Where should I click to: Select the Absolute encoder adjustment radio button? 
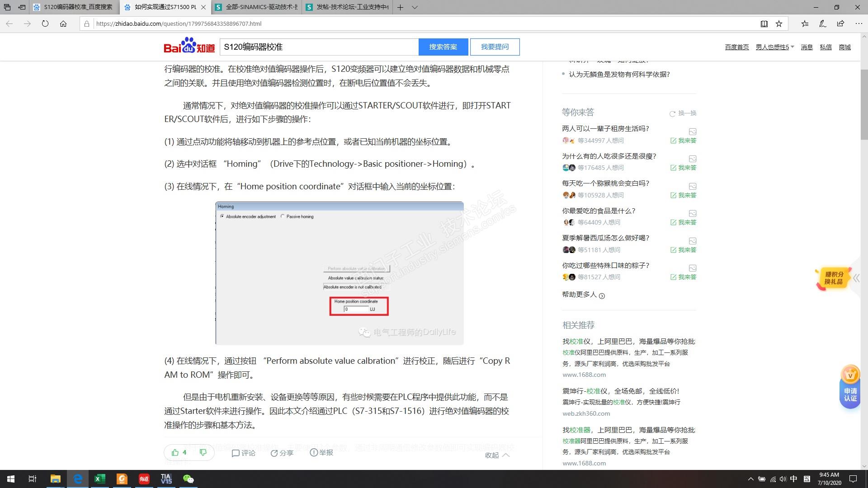coord(222,216)
